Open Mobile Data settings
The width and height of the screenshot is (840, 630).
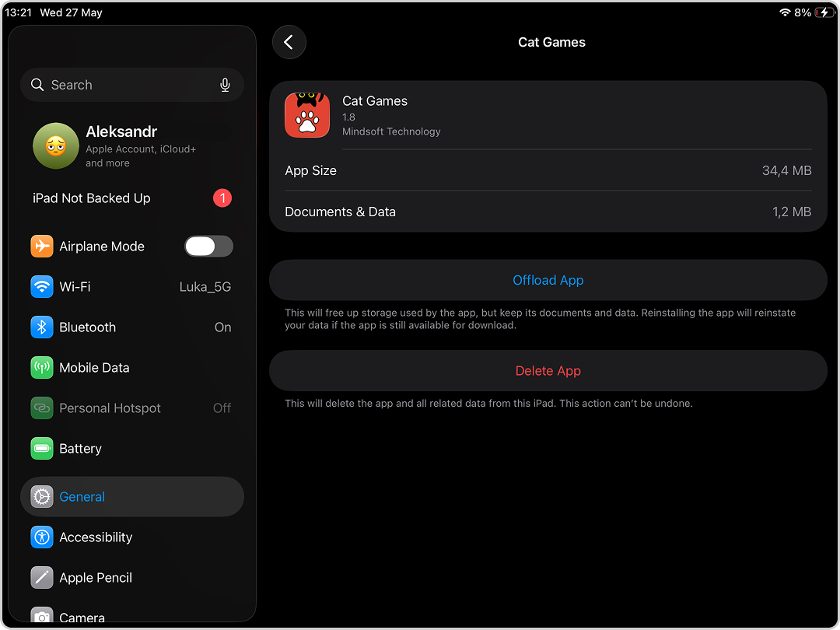point(131,367)
